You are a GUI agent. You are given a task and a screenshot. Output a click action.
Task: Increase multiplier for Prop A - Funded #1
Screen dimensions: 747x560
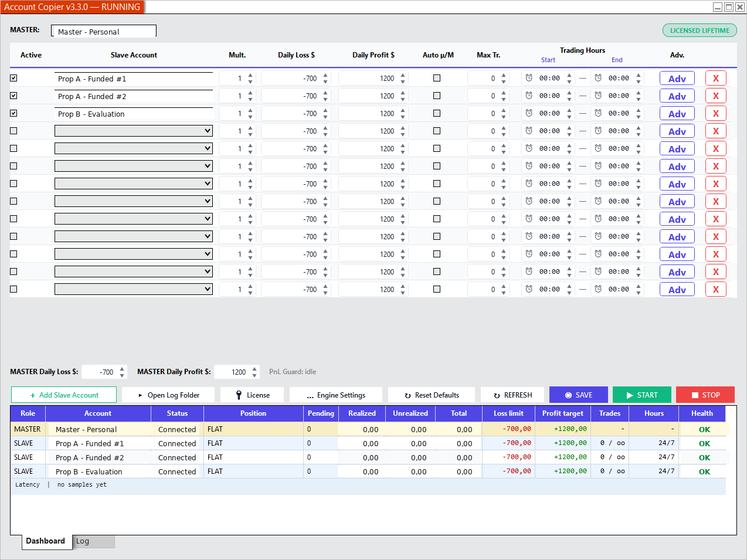point(250,75)
